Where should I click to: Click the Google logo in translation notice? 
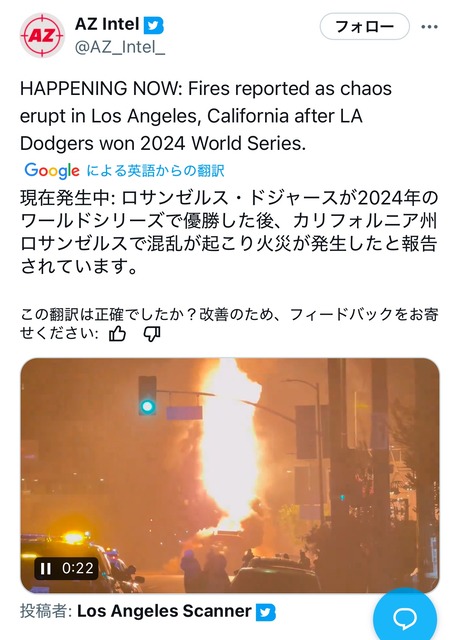52,170
